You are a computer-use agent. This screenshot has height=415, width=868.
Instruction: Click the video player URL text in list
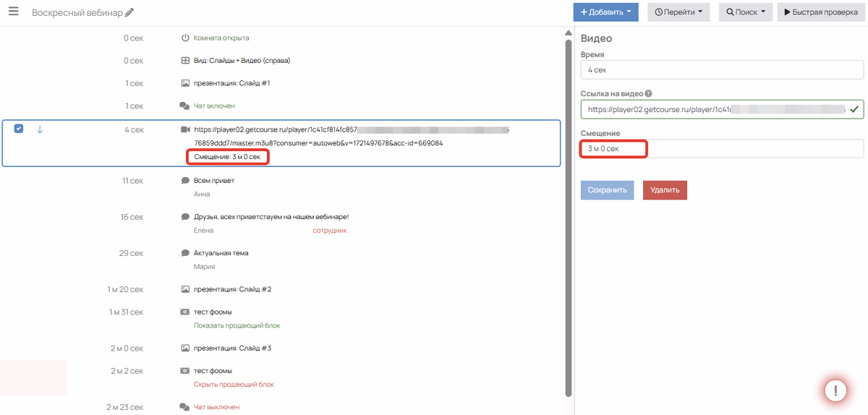tap(352, 136)
